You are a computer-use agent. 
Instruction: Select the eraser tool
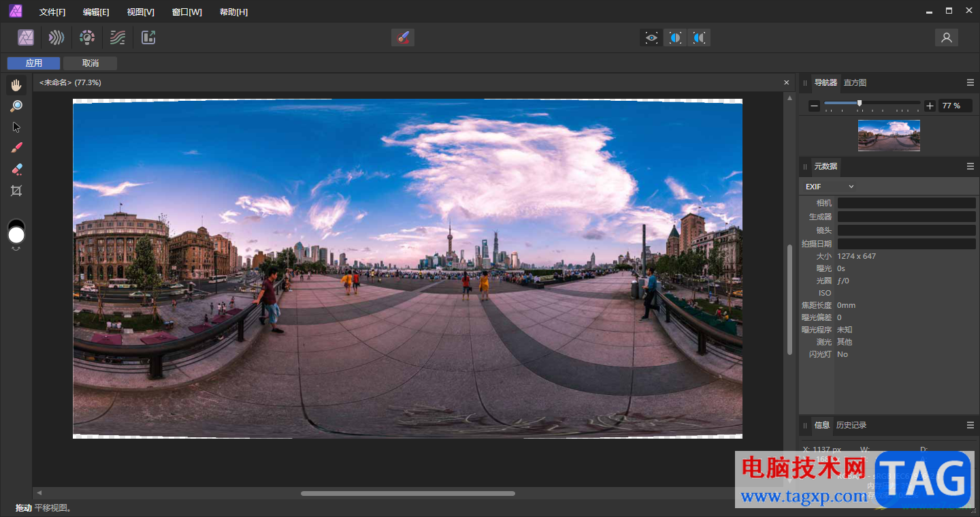click(x=16, y=169)
